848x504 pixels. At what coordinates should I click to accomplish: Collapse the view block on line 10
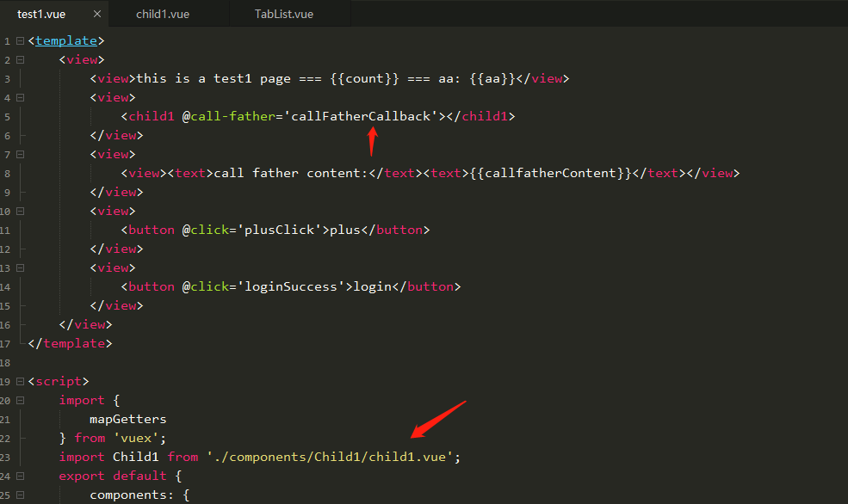[x=20, y=211]
